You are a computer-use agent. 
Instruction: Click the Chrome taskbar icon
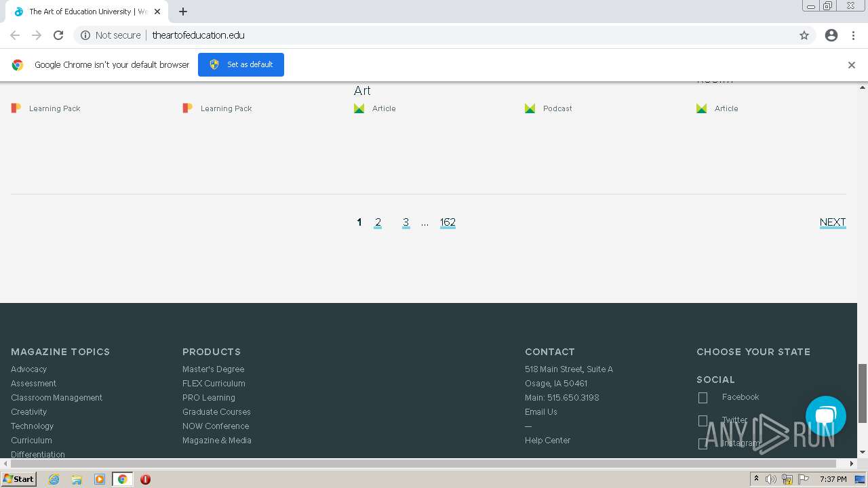coord(122,479)
